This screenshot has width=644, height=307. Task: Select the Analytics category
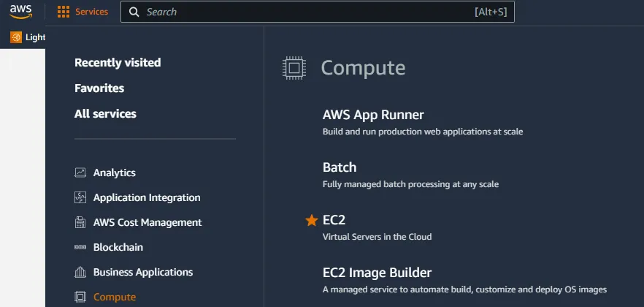(114, 173)
